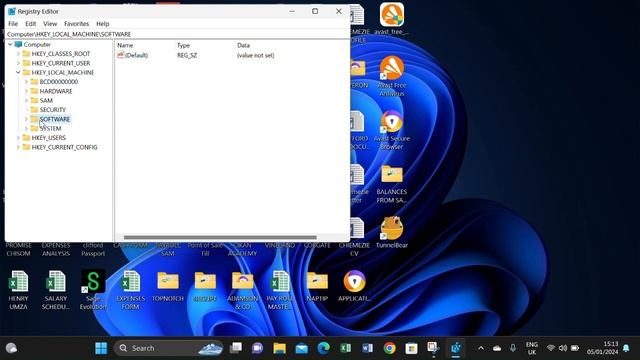
Task: Expand HKEY_CURRENT_CONFIG node
Action: [x=18, y=147]
